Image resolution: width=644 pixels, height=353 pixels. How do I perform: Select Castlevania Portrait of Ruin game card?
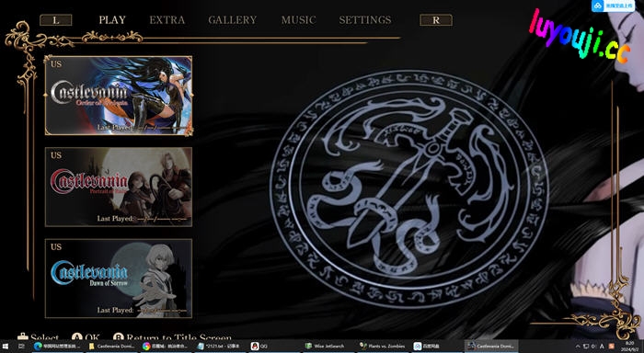[119, 187]
